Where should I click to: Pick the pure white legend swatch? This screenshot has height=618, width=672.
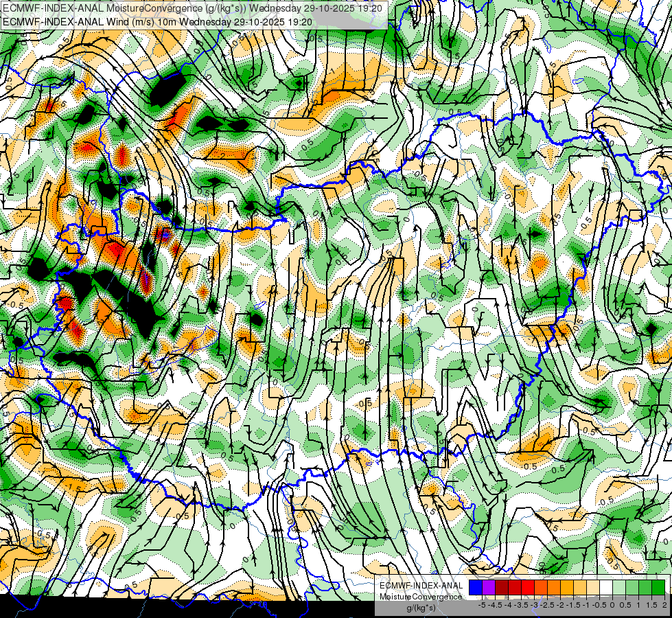point(606,588)
